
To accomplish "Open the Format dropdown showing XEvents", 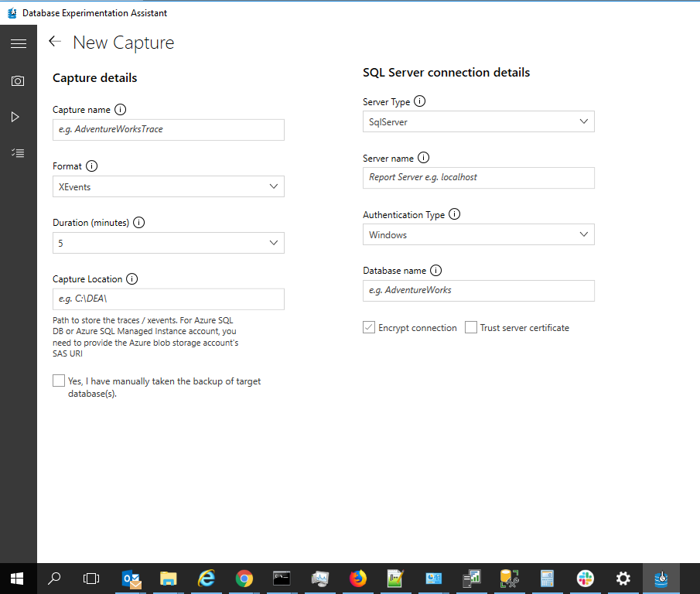I will tap(169, 186).
